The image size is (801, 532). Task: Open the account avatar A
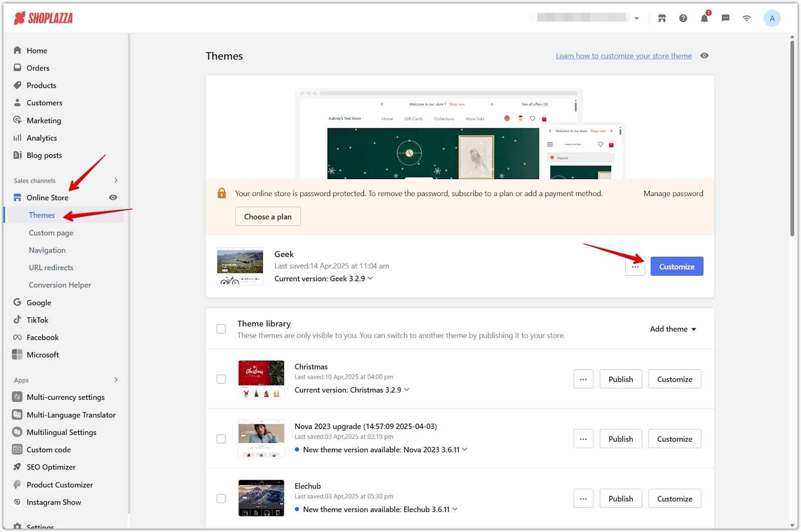[x=772, y=18]
